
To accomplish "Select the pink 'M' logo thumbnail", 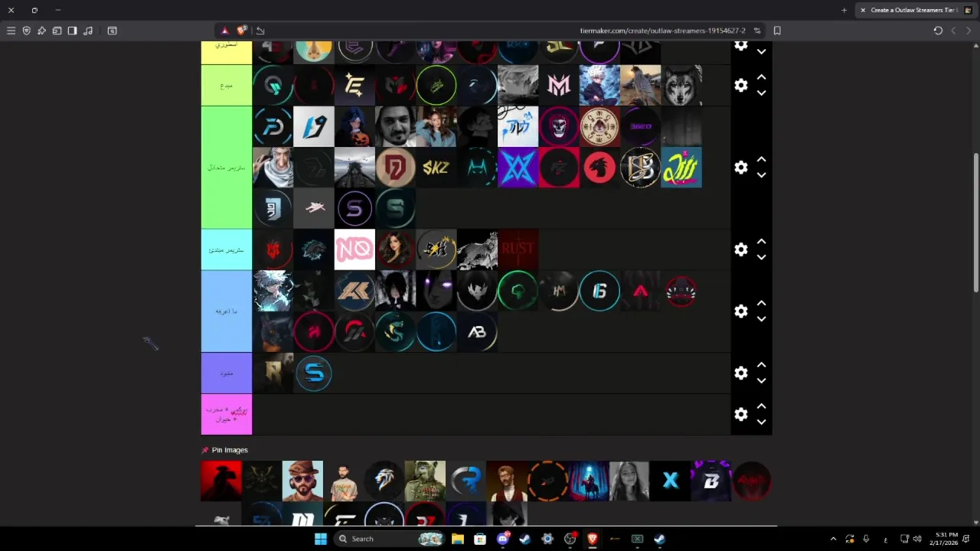I will tap(559, 85).
